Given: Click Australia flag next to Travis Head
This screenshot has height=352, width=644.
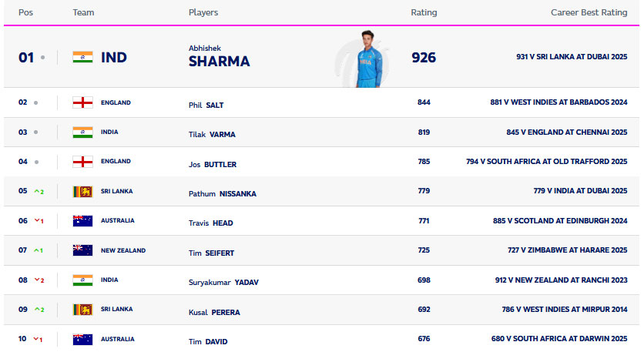Looking at the screenshot, I should tap(82, 221).
